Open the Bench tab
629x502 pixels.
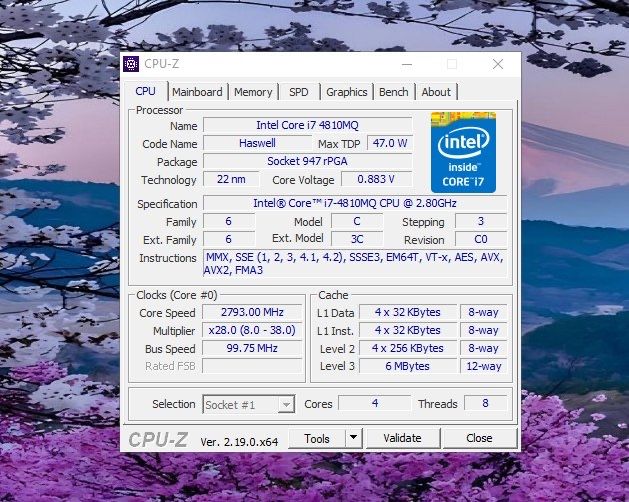pos(394,92)
